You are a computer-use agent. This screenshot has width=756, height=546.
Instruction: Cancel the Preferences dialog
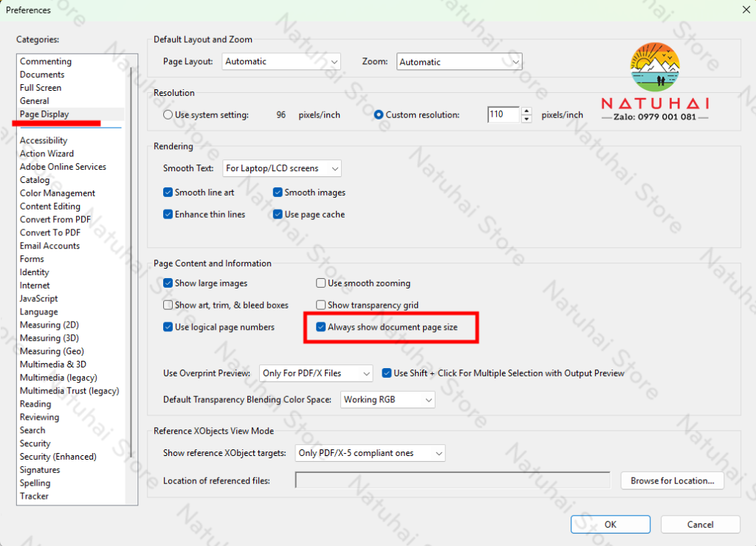pyautogui.click(x=700, y=525)
